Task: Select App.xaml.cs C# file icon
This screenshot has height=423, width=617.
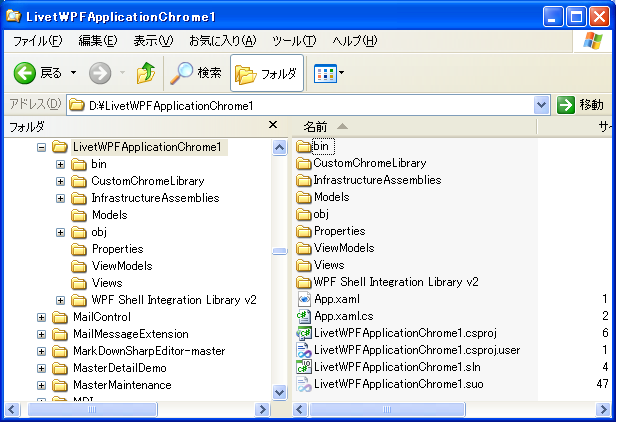Action: [x=304, y=316]
